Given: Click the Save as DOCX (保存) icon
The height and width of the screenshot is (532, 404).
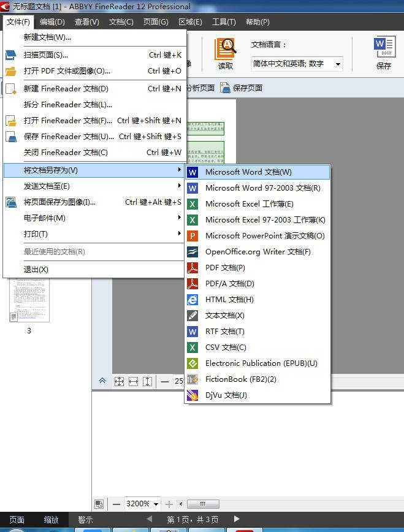Looking at the screenshot, I should point(384,47).
